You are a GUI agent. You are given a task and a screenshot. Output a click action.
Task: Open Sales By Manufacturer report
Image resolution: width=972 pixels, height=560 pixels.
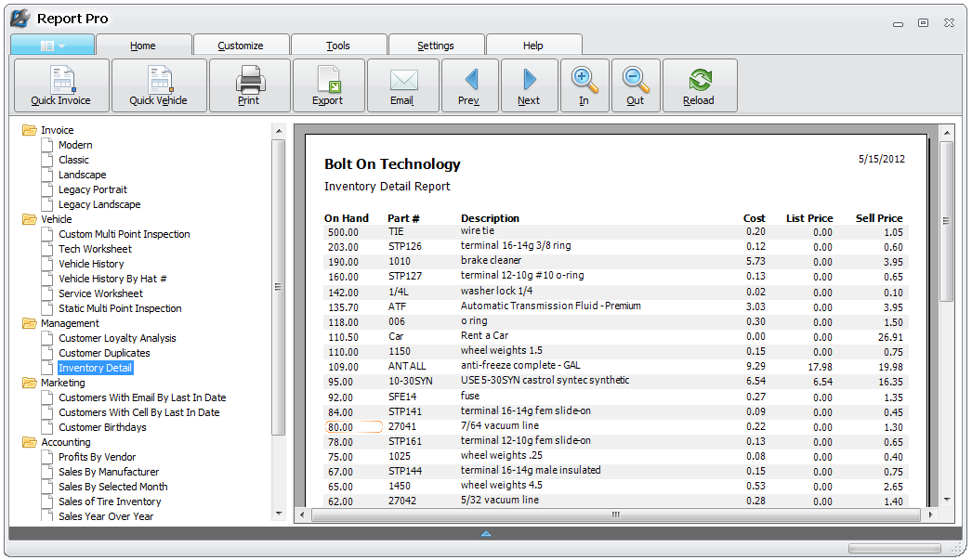click(109, 472)
